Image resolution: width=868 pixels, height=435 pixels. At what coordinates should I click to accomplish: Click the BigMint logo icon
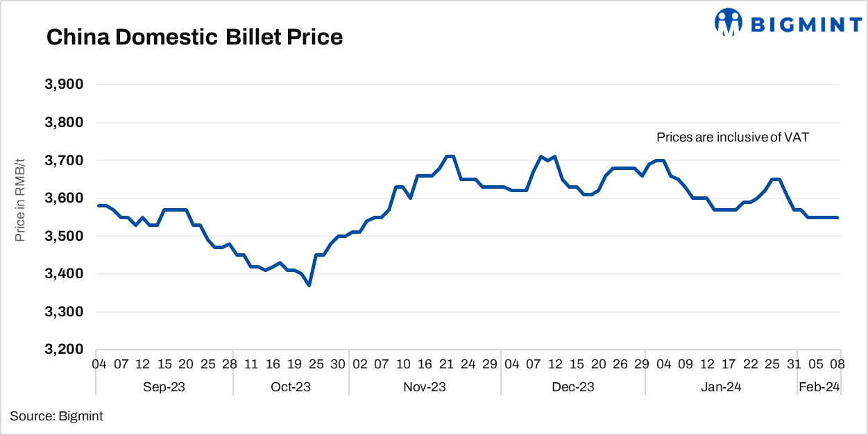729,22
